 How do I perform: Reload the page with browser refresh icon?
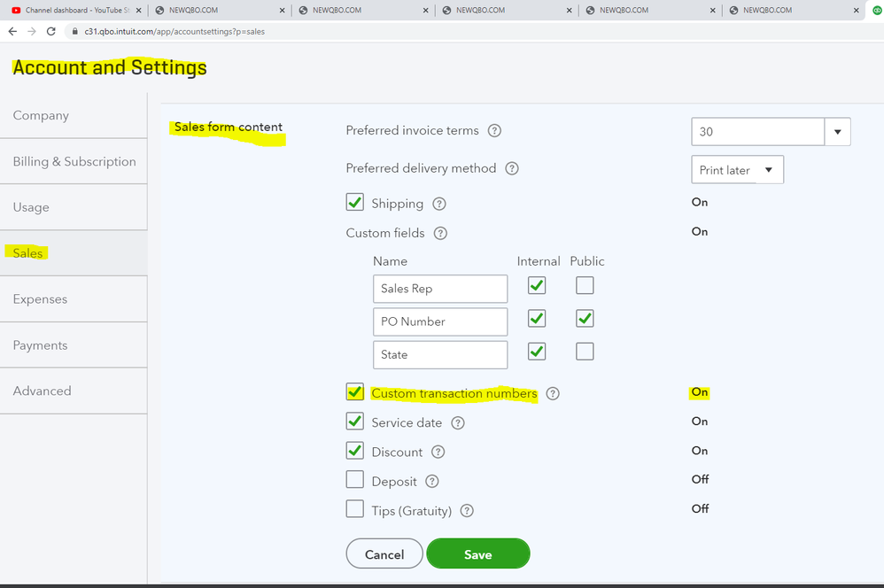pos(51,31)
